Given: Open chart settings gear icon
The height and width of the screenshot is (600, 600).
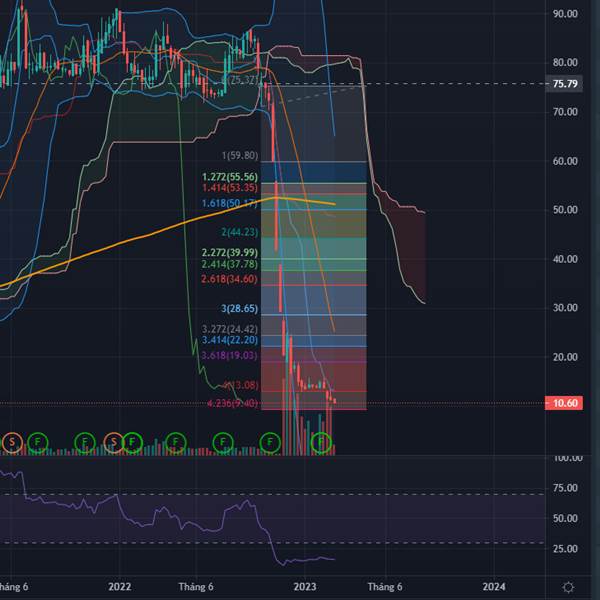Looking at the screenshot, I should 568,587.
